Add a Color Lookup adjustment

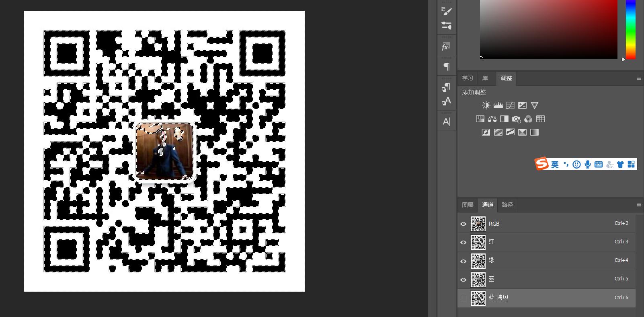coord(540,119)
